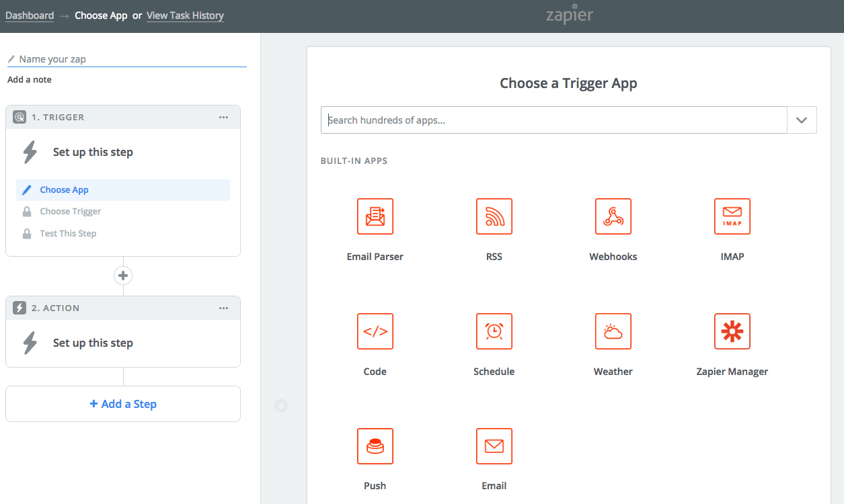Select the RSS app icon

click(494, 216)
